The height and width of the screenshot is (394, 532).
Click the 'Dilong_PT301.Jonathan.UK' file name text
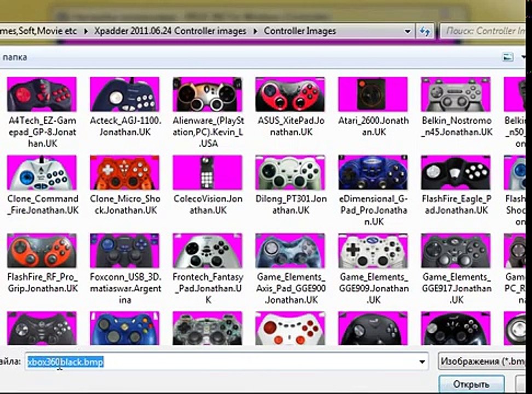coord(291,204)
